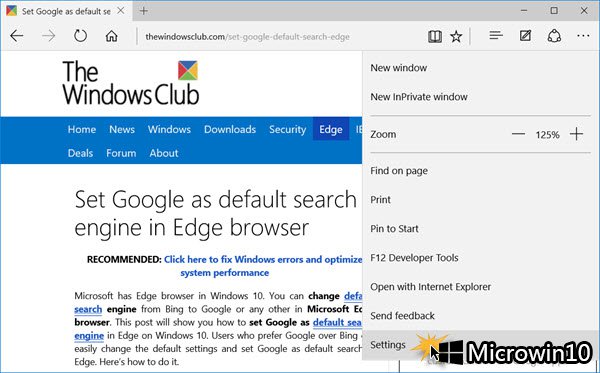Open the Share icon
This screenshot has width=600, height=373.
click(554, 36)
